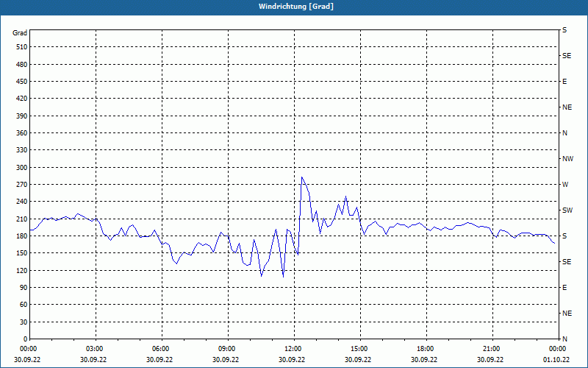
Task: Click compass label E at the 450 gridline
Action: [564, 82]
